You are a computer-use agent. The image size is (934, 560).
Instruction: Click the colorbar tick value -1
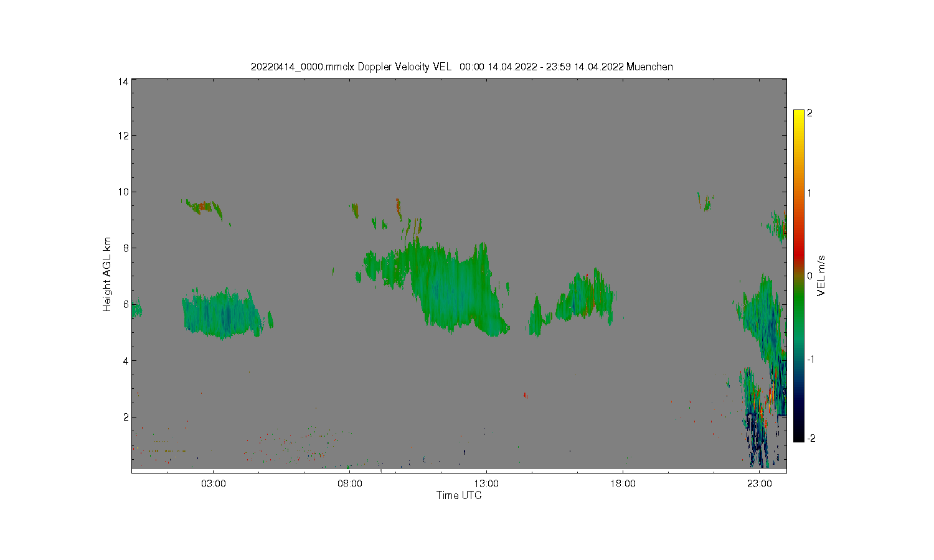[x=810, y=360]
